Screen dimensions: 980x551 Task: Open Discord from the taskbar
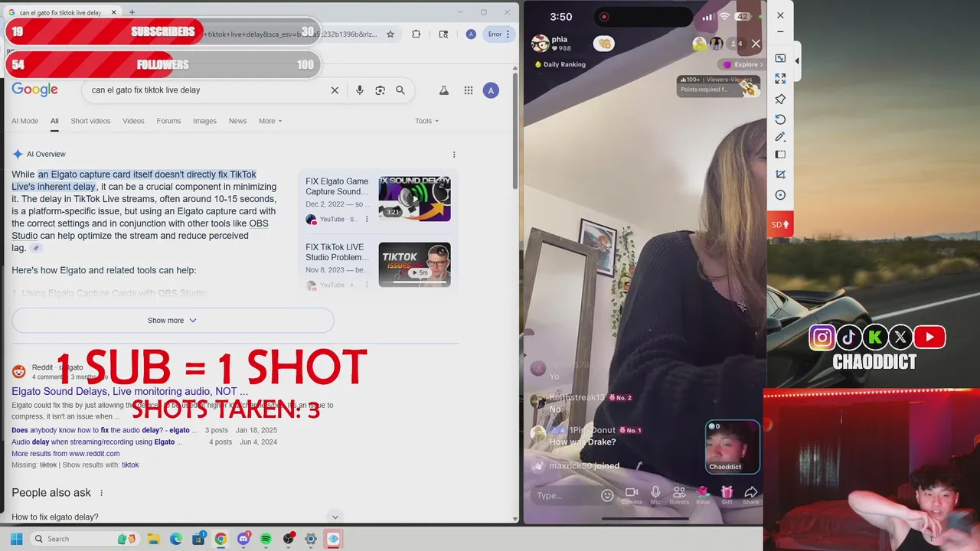click(x=243, y=539)
